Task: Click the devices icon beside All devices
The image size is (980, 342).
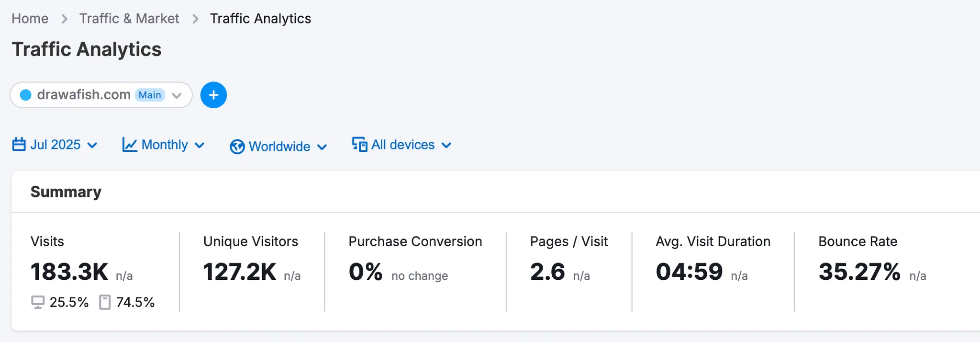Action: click(359, 144)
